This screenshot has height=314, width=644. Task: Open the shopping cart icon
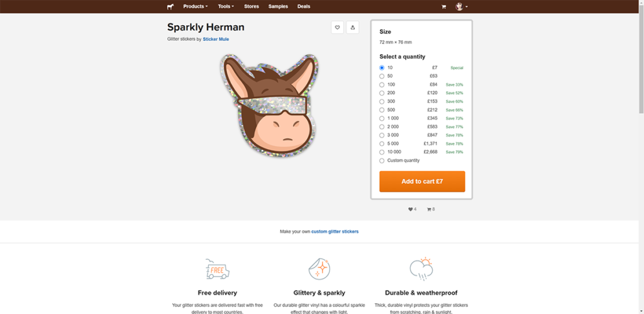[443, 6]
